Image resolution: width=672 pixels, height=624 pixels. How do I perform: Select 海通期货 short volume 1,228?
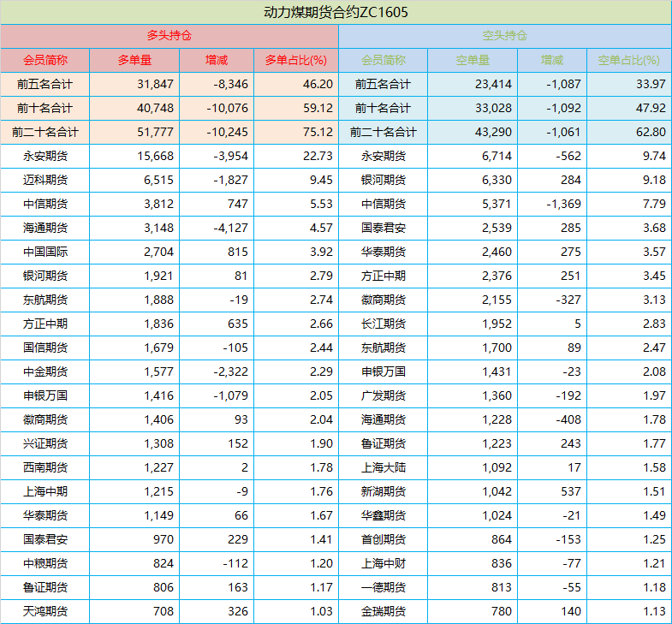[497, 420]
